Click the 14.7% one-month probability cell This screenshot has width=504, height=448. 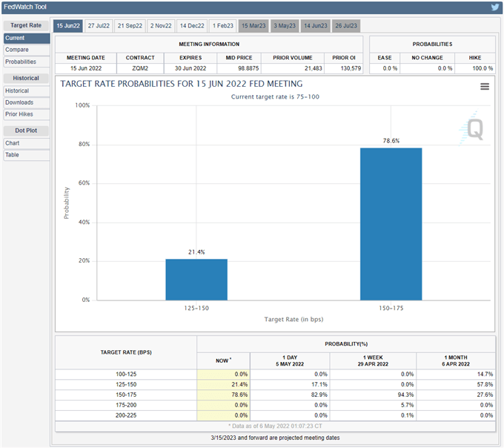[x=456, y=375]
